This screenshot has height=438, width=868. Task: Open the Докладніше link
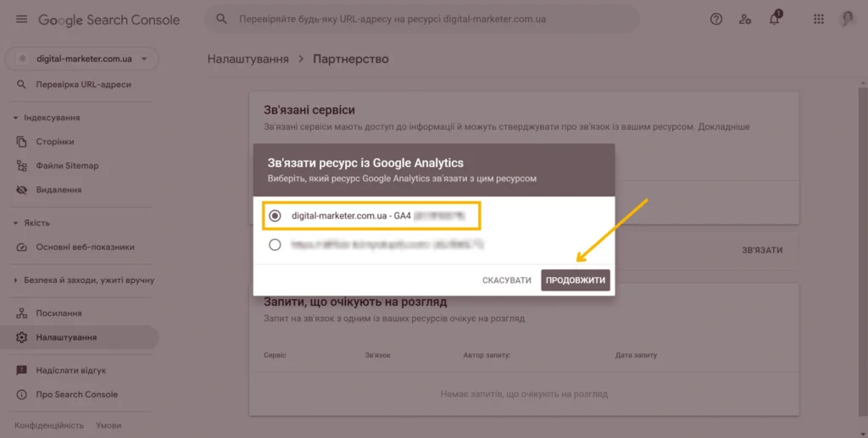click(x=724, y=126)
